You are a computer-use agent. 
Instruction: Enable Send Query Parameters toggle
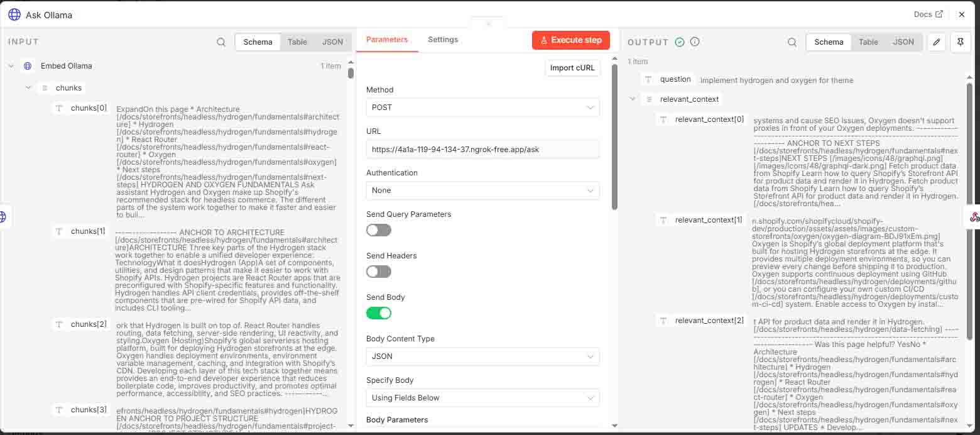[x=379, y=230]
